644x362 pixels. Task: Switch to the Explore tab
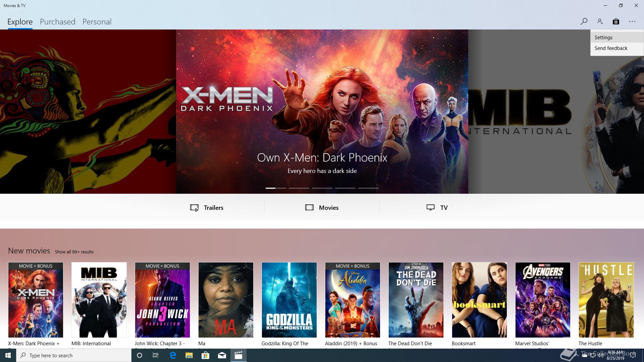(x=20, y=22)
